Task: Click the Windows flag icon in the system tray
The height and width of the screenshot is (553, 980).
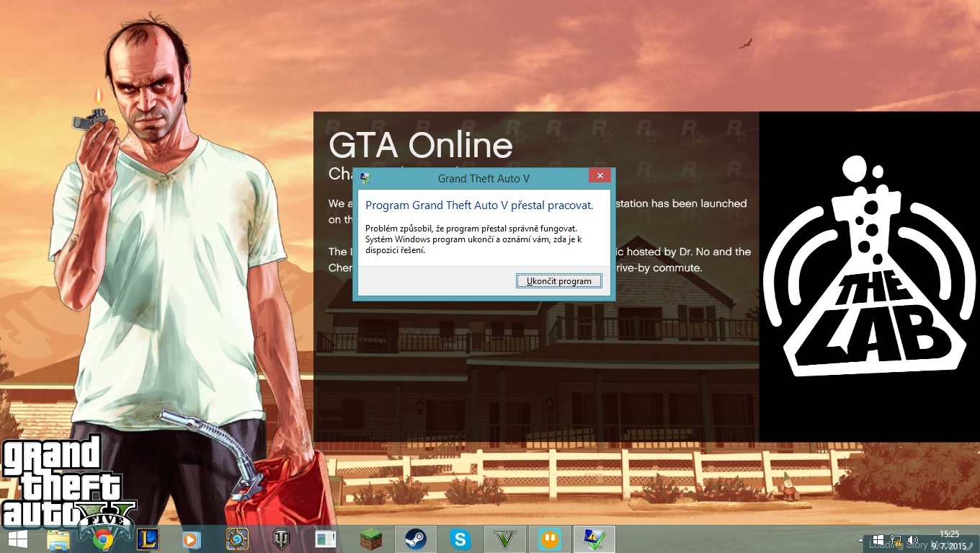Action: (x=878, y=540)
